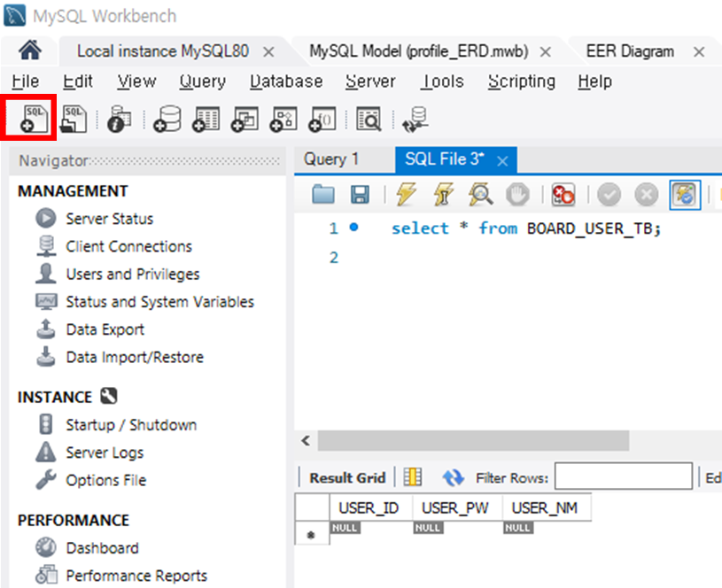Open the View menu
The width and height of the screenshot is (722, 588).
point(136,81)
